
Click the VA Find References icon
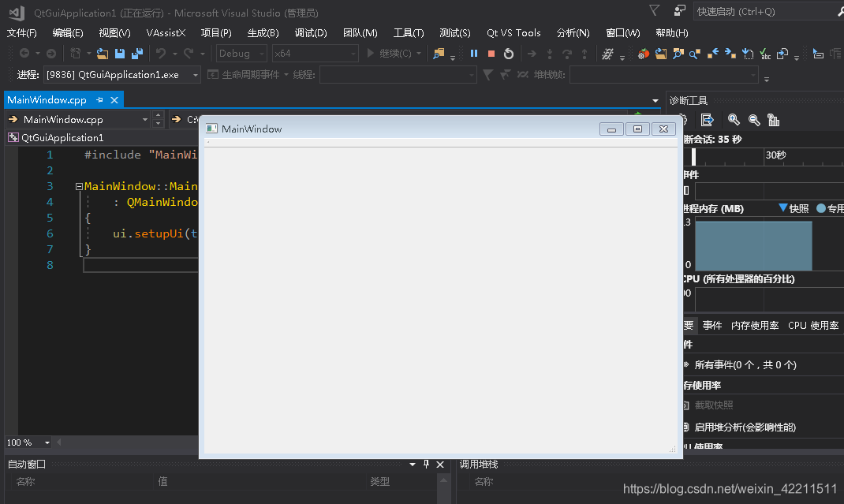point(695,54)
